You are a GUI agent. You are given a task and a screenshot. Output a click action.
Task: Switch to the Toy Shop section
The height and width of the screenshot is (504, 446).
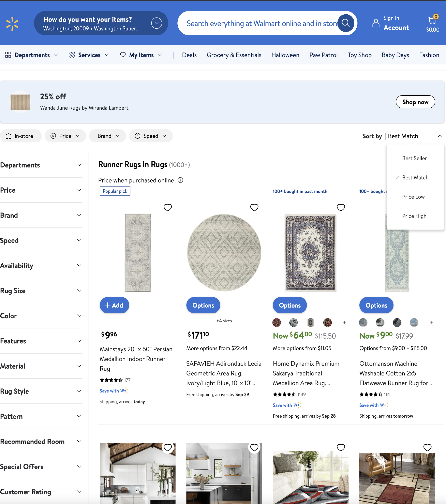pos(359,55)
